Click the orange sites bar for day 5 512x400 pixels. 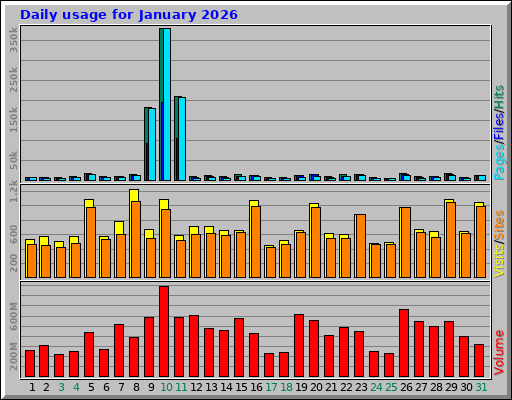click(91, 242)
